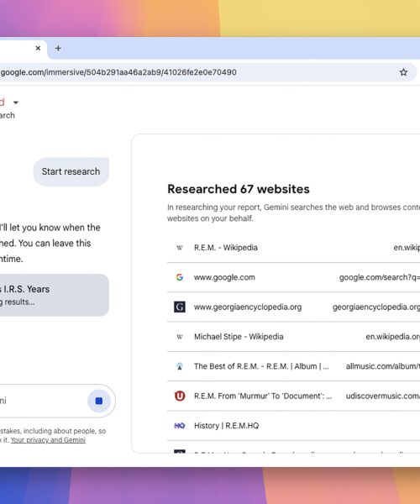Click the google.com/search URL text

click(380, 277)
